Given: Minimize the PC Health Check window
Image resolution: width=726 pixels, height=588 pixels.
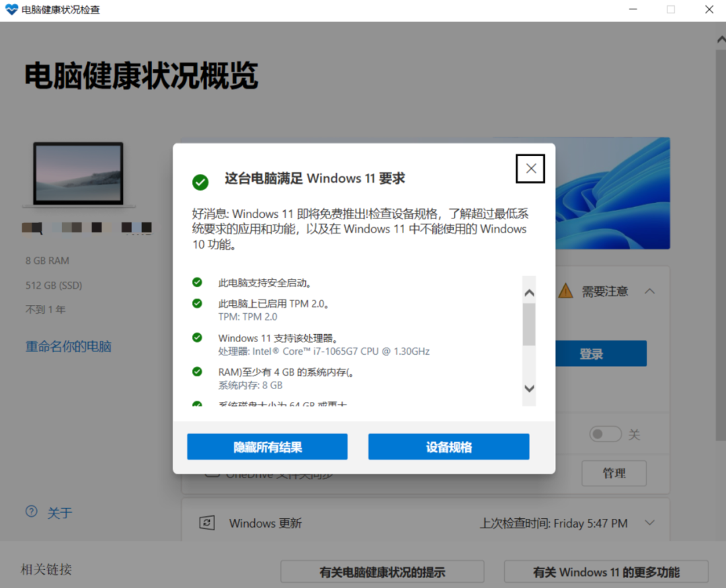Looking at the screenshot, I should tap(633, 9).
